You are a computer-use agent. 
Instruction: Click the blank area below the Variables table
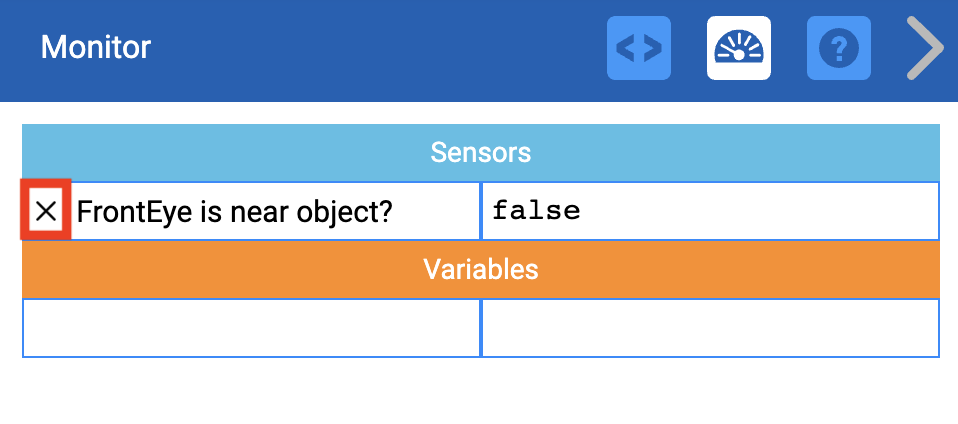(480, 392)
